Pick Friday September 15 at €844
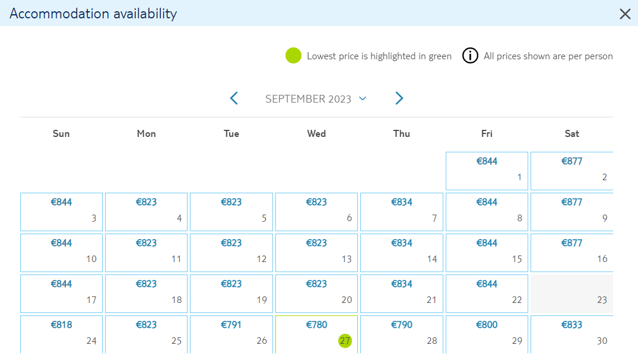Image resolution: width=638 pixels, height=364 pixels. [x=487, y=253]
